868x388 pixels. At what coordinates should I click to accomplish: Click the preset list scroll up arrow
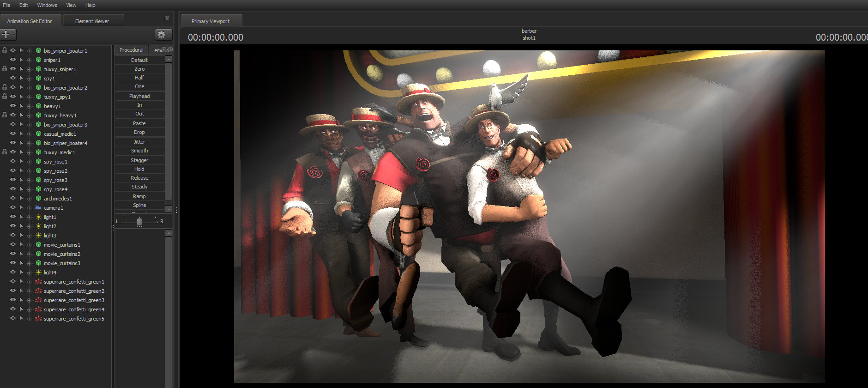[169, 59]
